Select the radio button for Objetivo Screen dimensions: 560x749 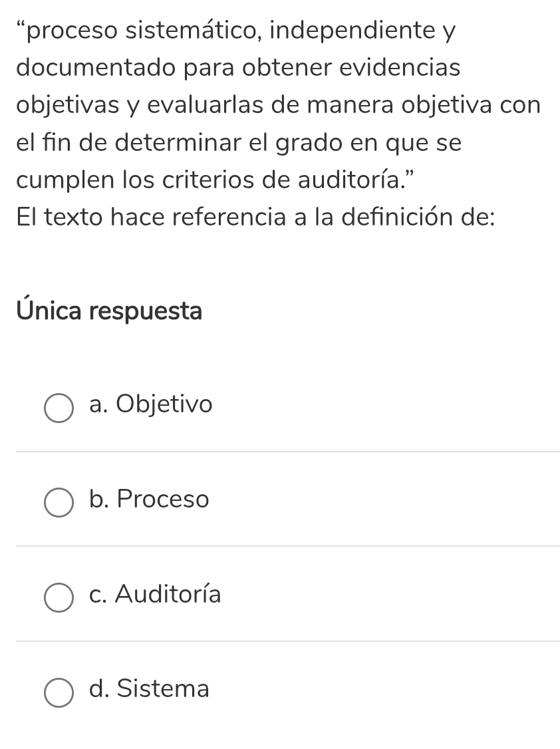(x=59, y=408)
